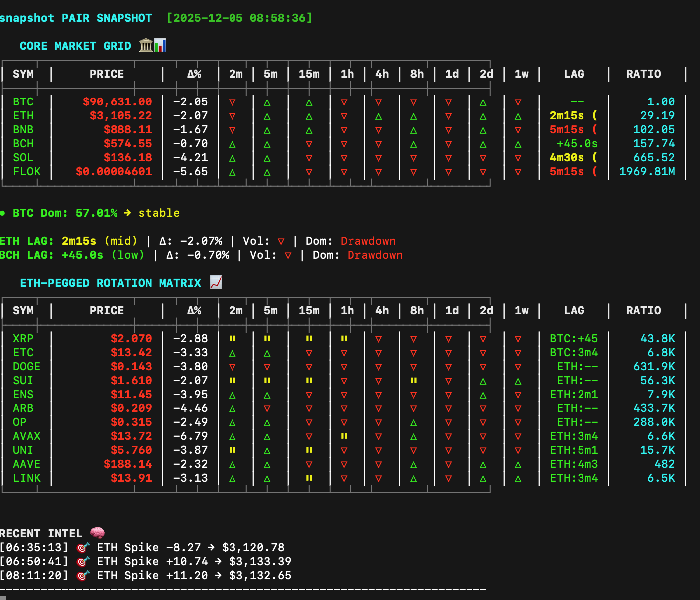Screen dimensions: 700x600
Task: Click the target icon at 08:11:20 entry
Action: [83, 575]
